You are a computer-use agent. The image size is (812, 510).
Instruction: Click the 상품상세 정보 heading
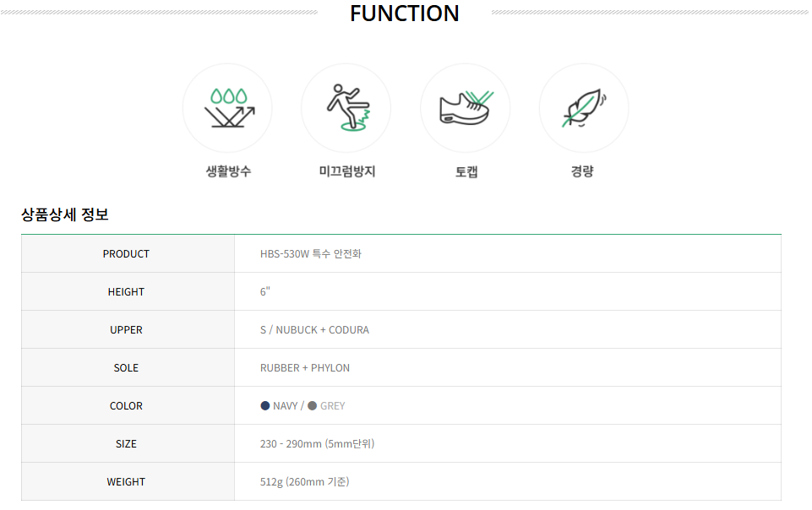coord(65,214)
